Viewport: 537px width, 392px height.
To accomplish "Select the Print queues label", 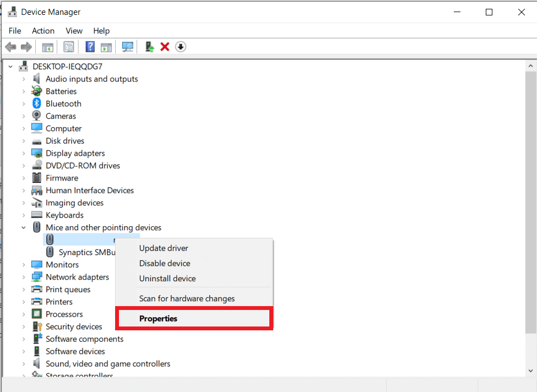I will [x=68, y=290].
